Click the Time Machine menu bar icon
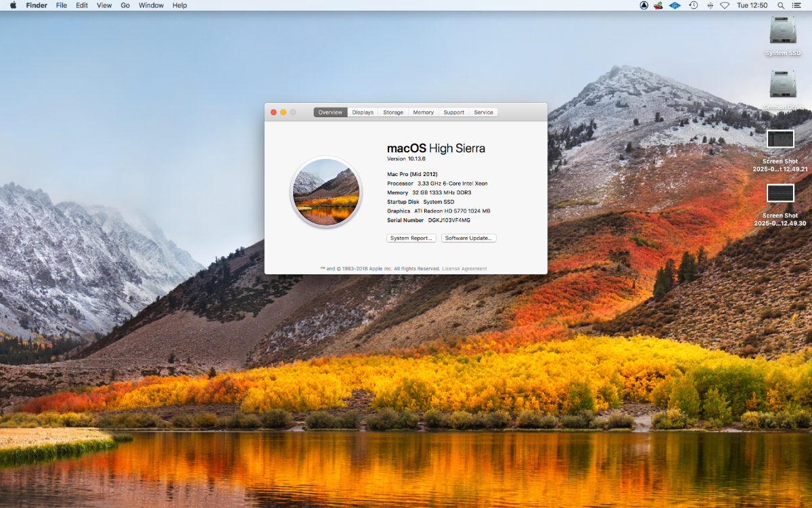812x508 pixels. [693, 5]
